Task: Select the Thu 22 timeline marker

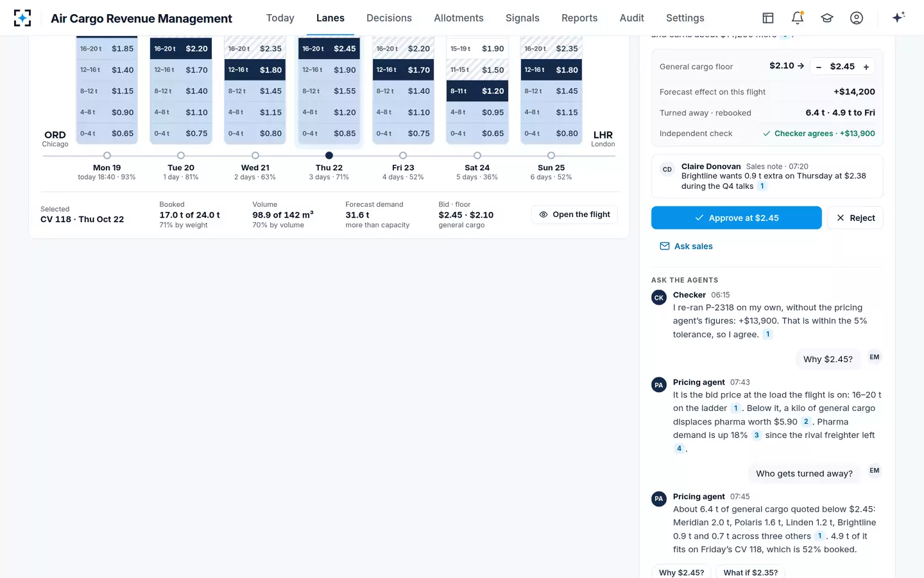Action: (329, 155)
